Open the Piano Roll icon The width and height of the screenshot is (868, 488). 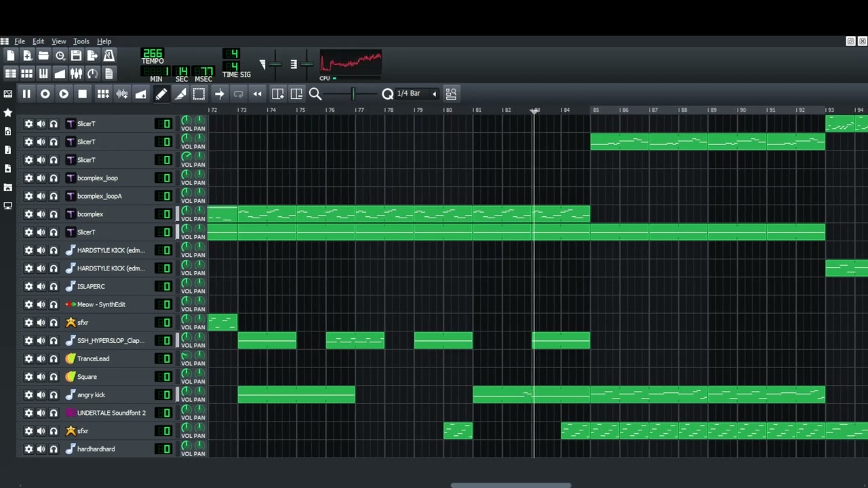click(43, 73)
